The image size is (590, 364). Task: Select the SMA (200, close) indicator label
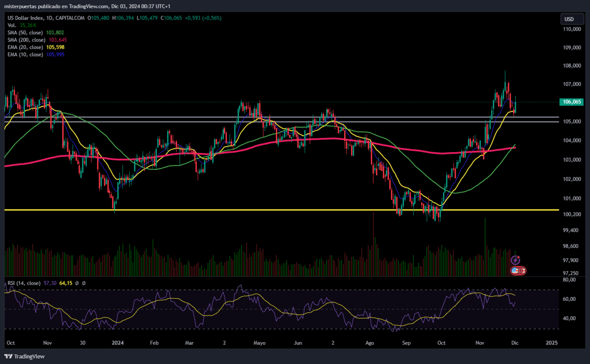point(27,40)
